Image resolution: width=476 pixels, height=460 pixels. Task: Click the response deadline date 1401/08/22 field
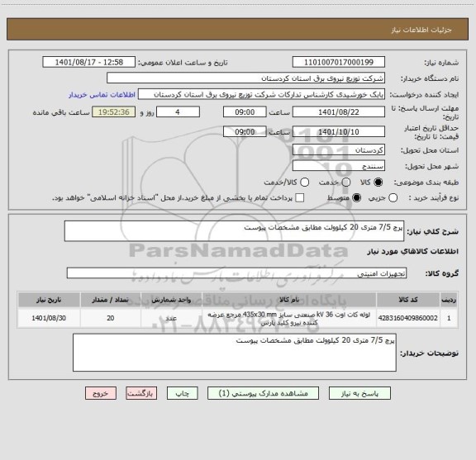click(339, 112)
